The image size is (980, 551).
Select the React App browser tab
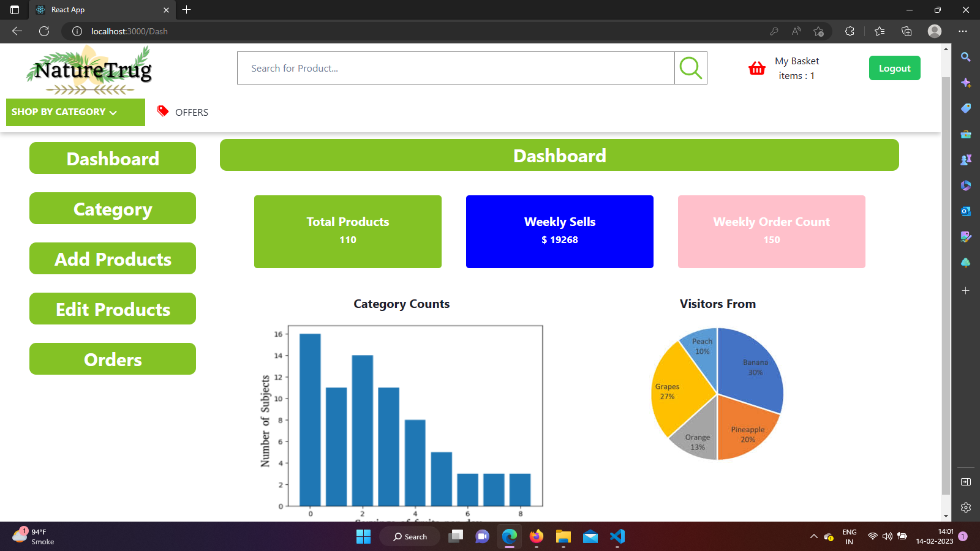102,10
